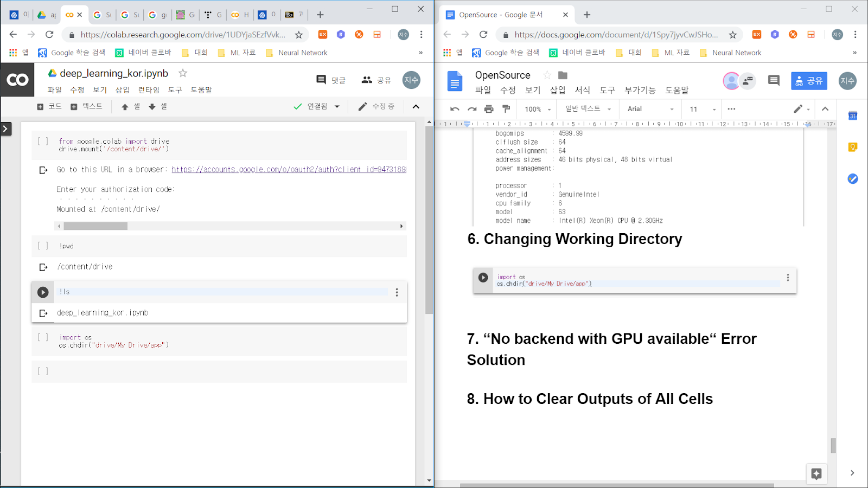Image resolution: width=868 pixels, height=488 pixels.
Task: Open Docs comment history icon
Action: tap(774, 81)
